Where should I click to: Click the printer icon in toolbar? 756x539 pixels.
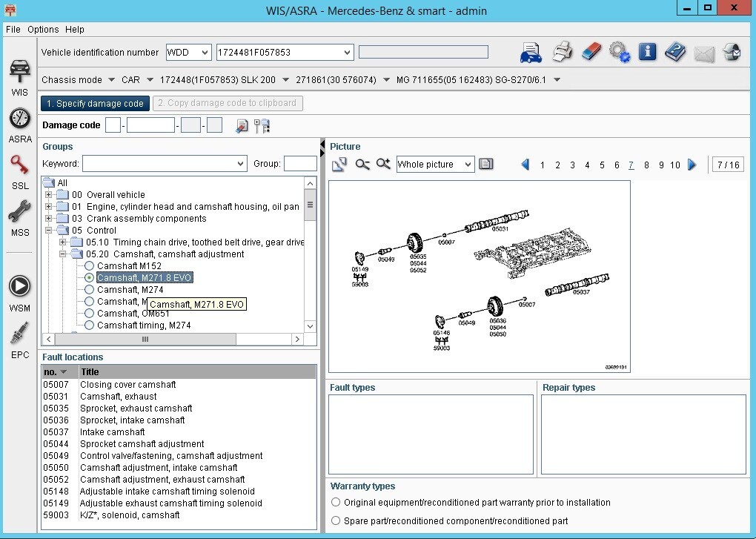563,52
